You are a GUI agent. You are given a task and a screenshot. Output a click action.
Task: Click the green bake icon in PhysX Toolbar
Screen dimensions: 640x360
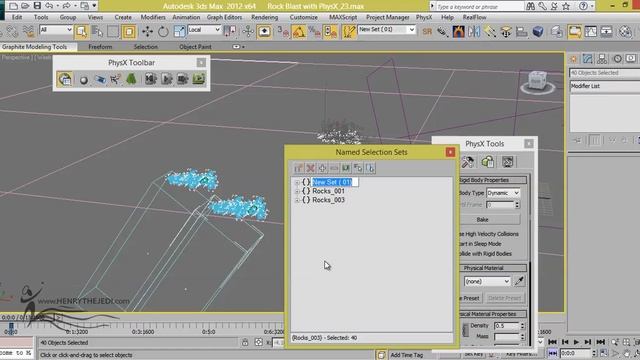(x=198, y=79)
